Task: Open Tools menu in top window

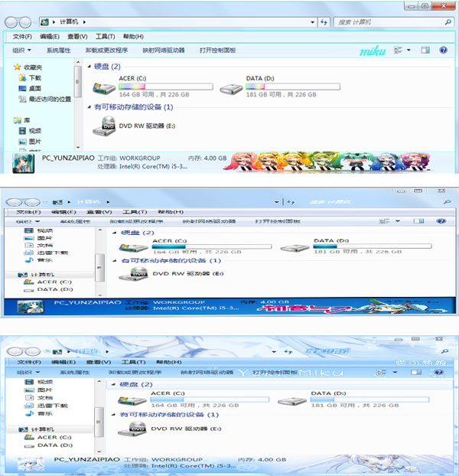Action: click(105, 37)
